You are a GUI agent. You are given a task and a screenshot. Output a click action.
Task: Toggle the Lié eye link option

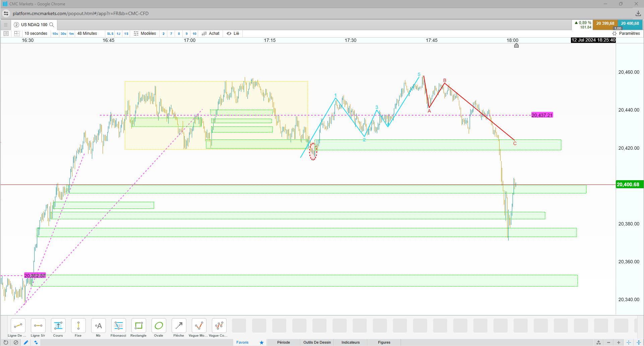(233, 33)
